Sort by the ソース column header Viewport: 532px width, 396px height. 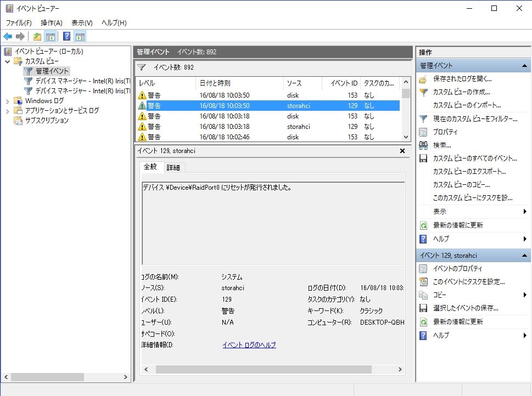tap(303, 83)
